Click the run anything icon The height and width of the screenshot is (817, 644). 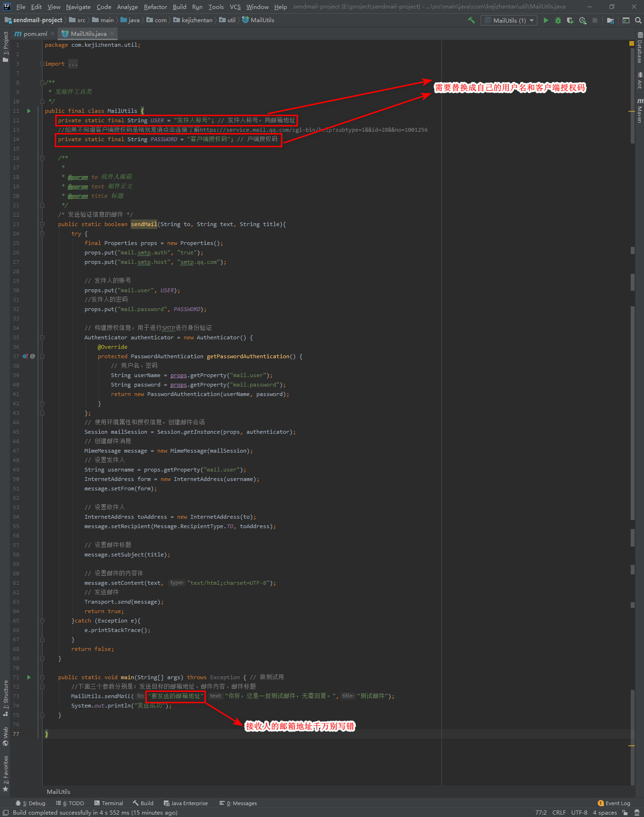(x=626, y=20)
